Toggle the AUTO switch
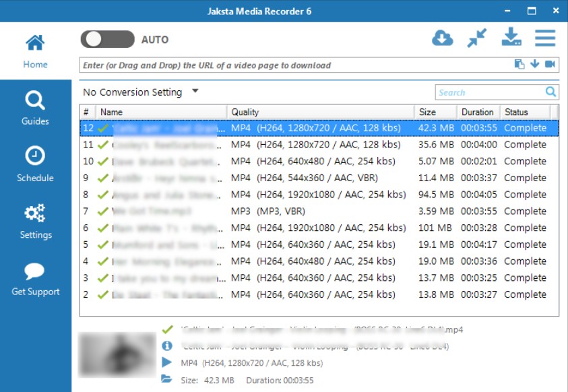 coord(107,39)
